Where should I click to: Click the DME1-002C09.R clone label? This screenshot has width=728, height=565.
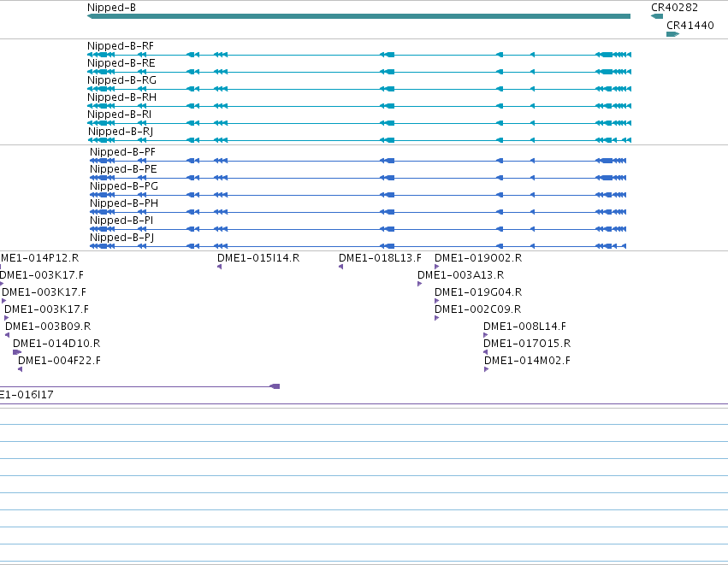coord(477,309)
